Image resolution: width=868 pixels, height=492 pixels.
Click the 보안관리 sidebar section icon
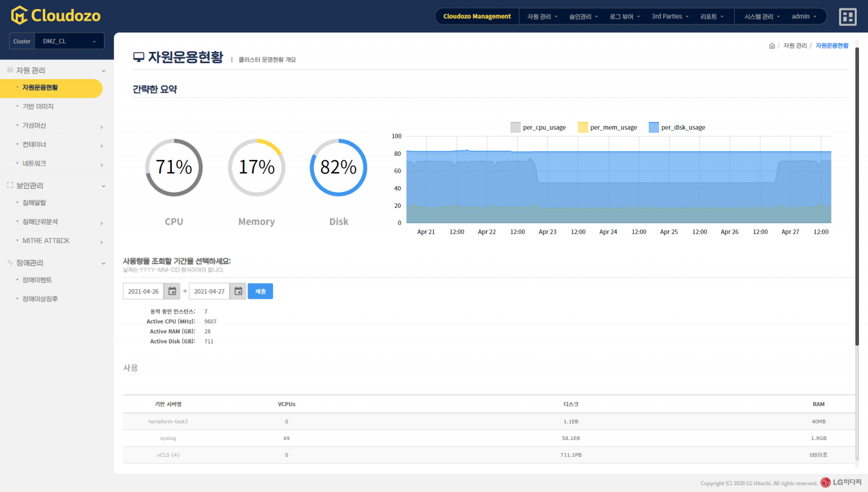10,185
